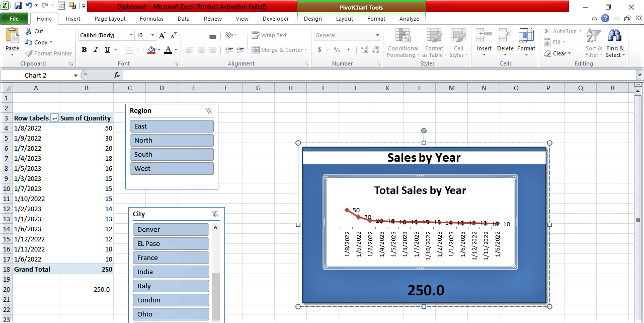This screenshot has height=323, width=644.
Task: Toggle Wrap Text
Action: tap(269, 35)
